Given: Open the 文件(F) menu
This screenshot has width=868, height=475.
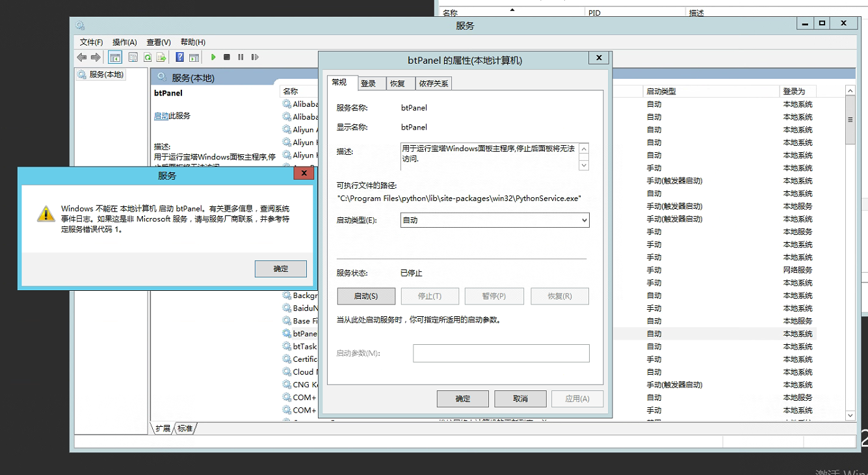Looking at the screenshot, I should pyautogui.click(x=91, y=42).
